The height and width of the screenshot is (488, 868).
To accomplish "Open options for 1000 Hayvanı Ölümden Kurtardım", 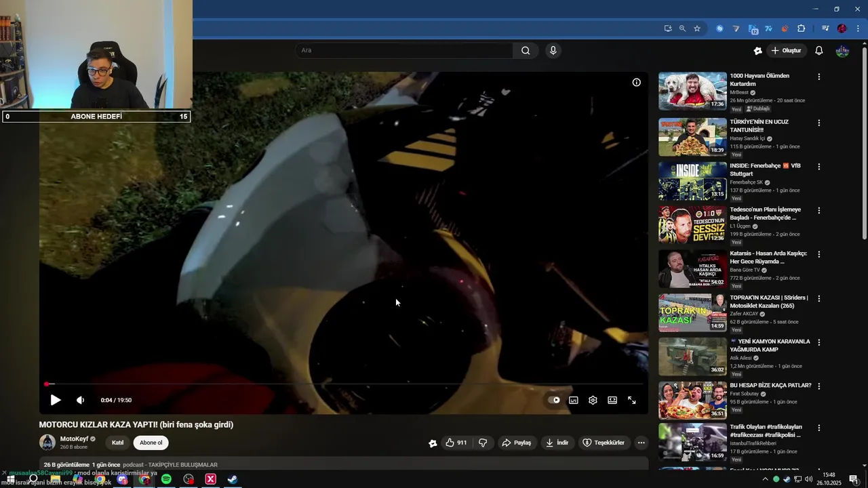I will 818,77.
